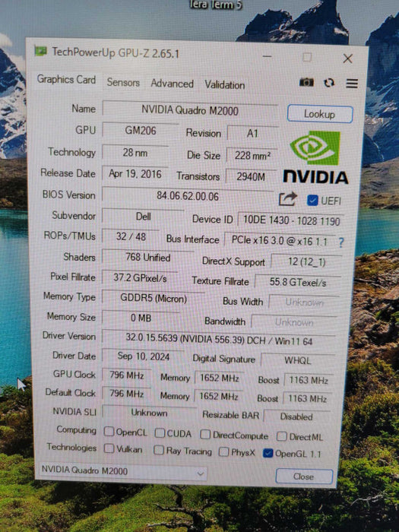This screenshot has width=399, height=532.
Task: Click the Technology value 28 nm
Action: pyautogui.click(x=135, y=153)
